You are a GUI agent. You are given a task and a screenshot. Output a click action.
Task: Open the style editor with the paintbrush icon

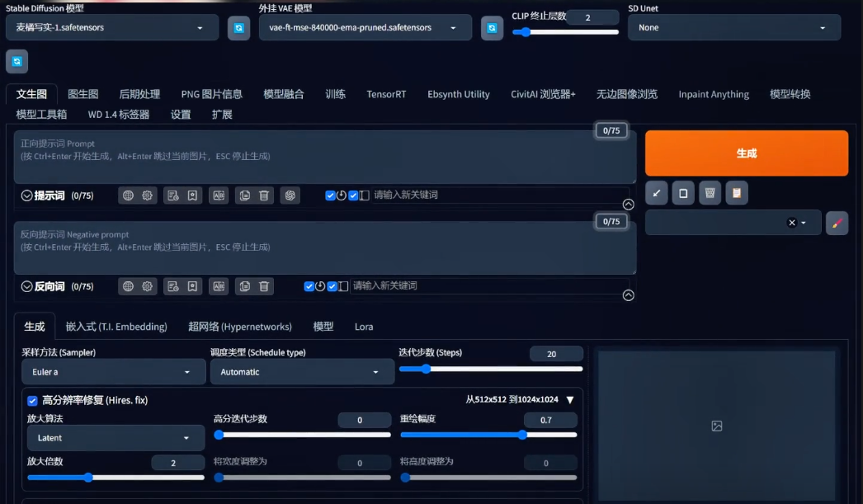(837, 223)
